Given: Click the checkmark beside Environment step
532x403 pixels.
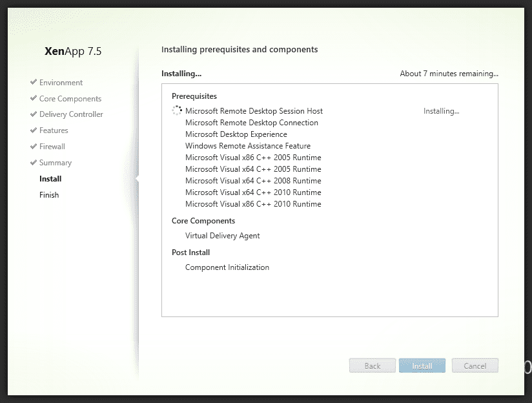Looking at the screenshot, I should click(33, 83).
